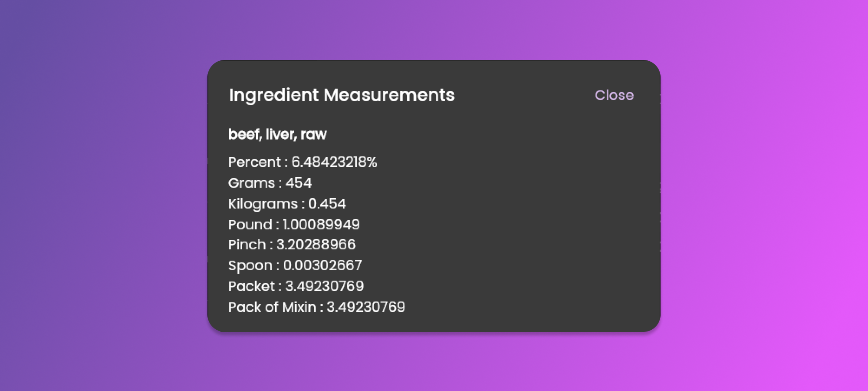Image resolution: width=868 pixels, height=391 pixels.
Task: Select the Grams 454 line
Action: 270,183
